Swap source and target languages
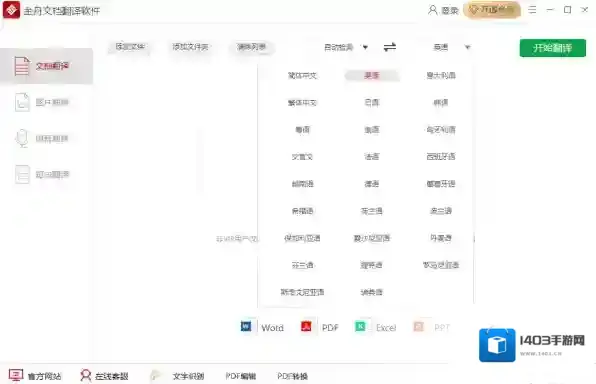596x384 pixels. point(390,47)
